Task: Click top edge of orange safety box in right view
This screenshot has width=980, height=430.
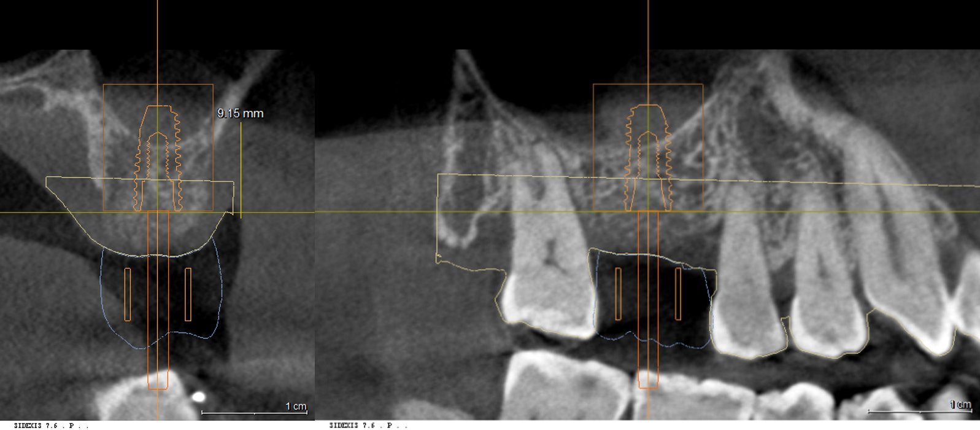Action: pos(648,84)
